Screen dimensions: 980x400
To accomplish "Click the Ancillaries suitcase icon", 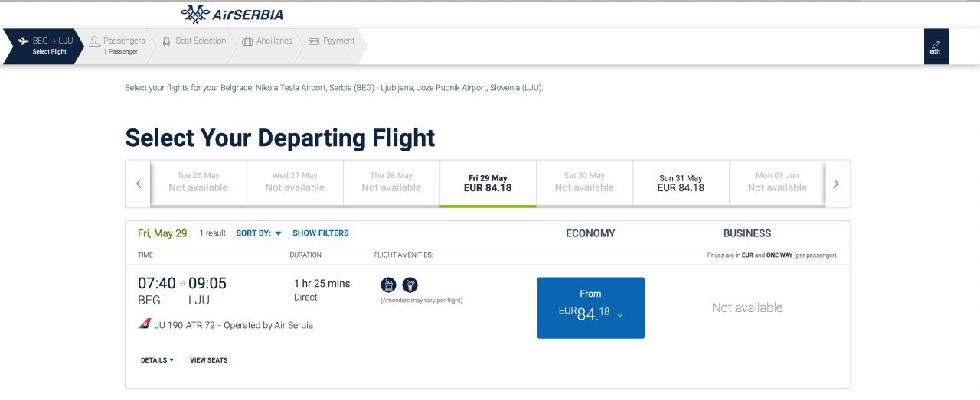I will coord(247,41).
